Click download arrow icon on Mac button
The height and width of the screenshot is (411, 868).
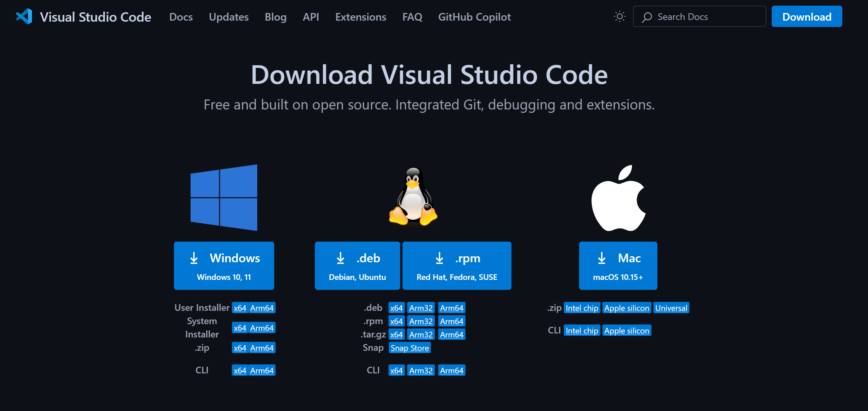pyautogui.click(x=601, y=258)
